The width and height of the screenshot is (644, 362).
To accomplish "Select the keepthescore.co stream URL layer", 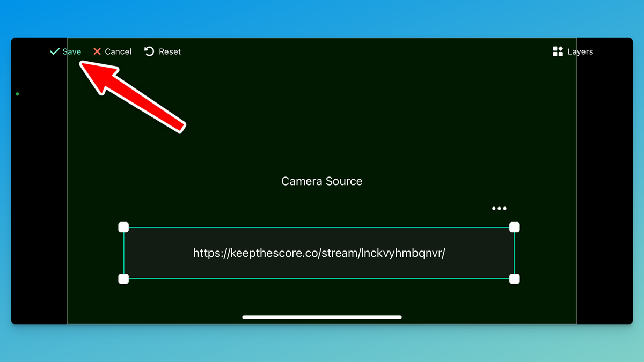I will tap(319, 253).
